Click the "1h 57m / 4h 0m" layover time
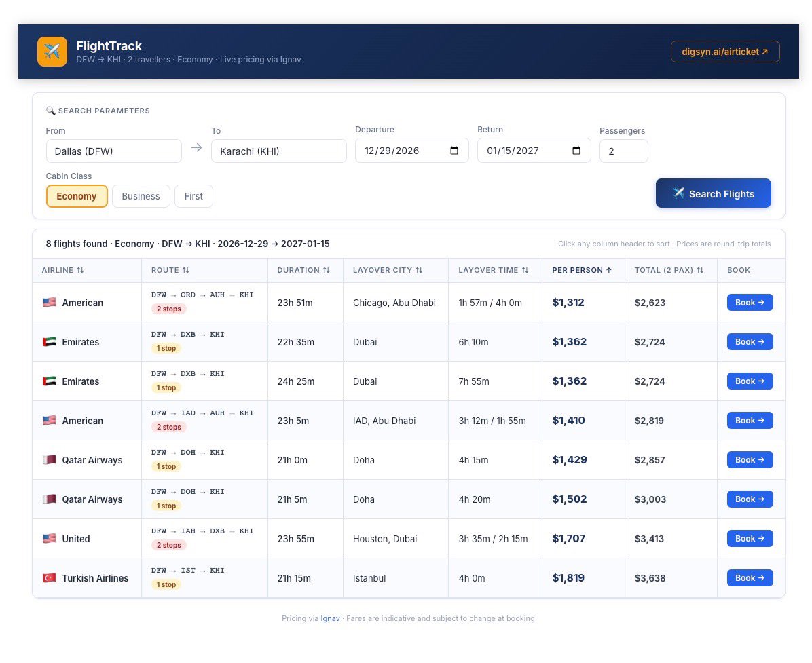Viewport: 812px width, 663px height. click(490, 303)
